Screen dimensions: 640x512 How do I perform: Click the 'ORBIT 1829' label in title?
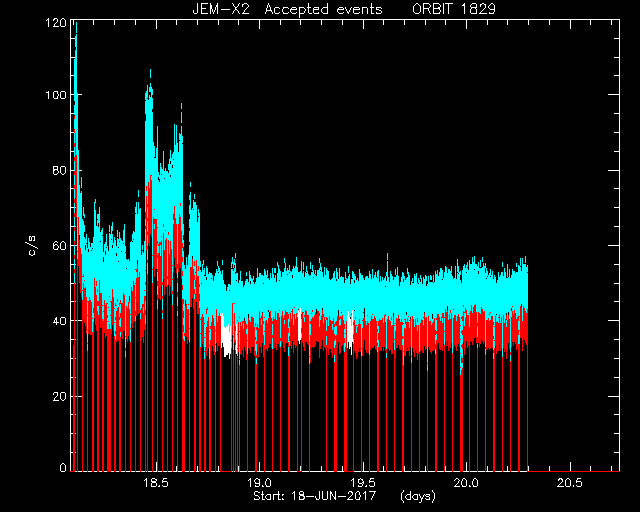454,9
